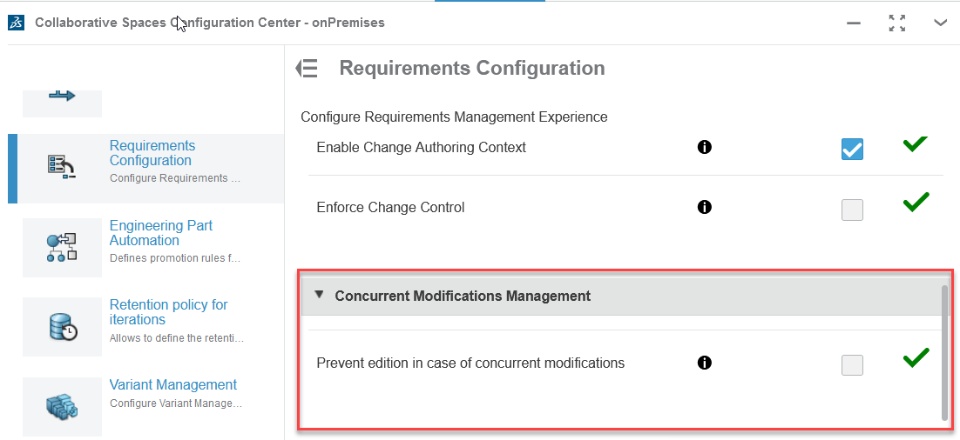The width and height of the screenshot is (960, 440).
Task: Click the Variant Management icon
Action: pyautogui.click(x=62, y=406)
